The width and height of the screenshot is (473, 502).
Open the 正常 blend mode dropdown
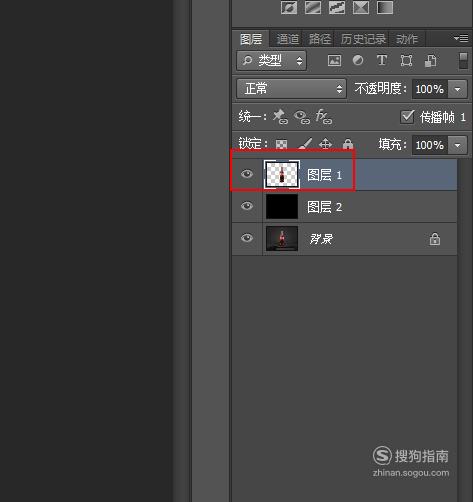[292, 89]
